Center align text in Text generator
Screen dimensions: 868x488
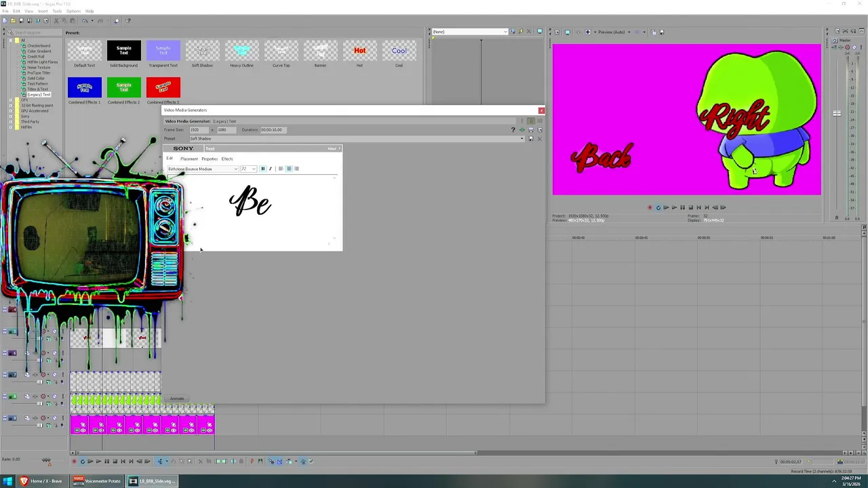(289, 169)
